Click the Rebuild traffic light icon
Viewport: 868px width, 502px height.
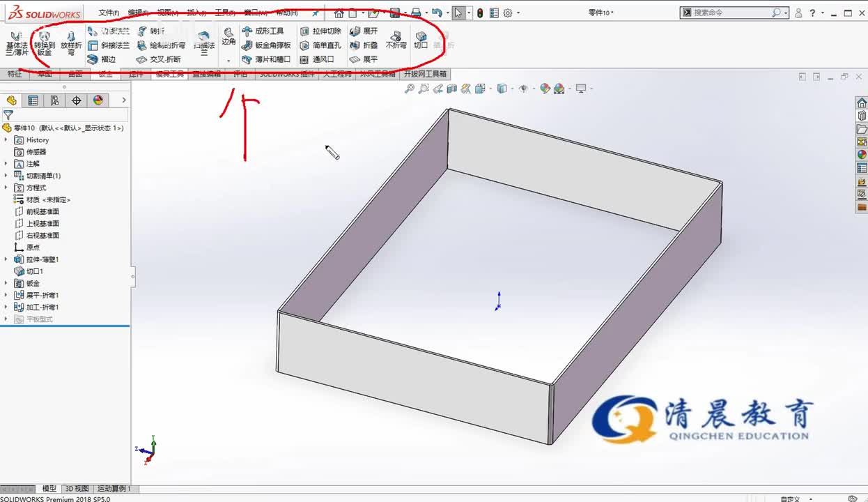480,13
